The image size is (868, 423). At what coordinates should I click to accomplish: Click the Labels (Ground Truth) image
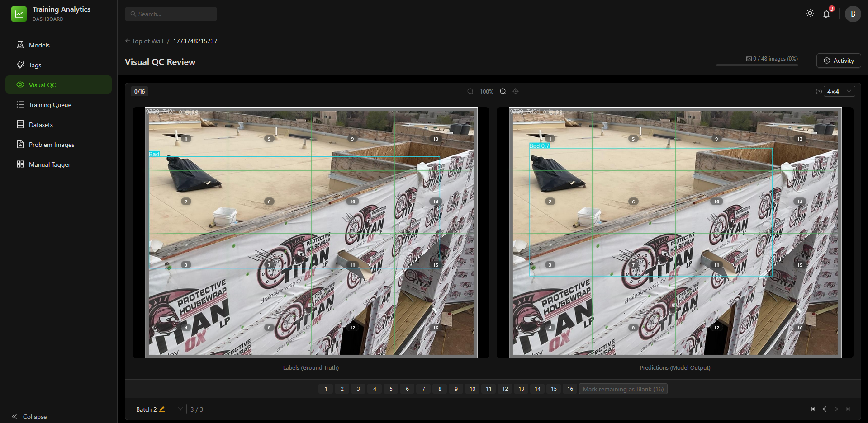click(311, 233)
